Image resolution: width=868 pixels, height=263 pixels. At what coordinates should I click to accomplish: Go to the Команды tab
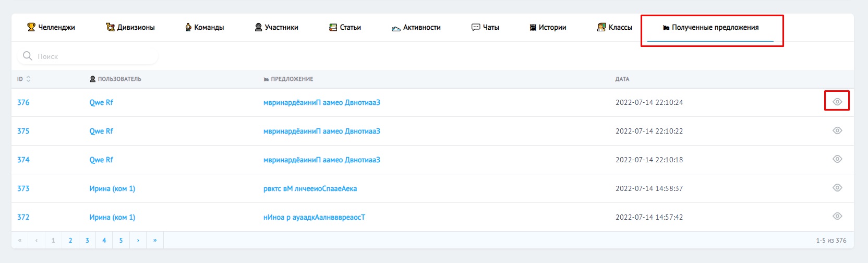(x=204, y=27)
